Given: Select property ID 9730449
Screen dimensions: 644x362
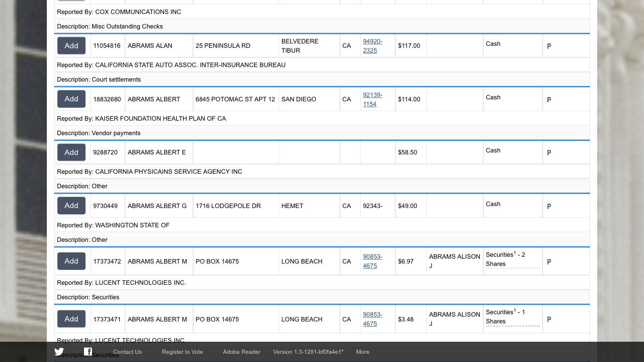Looking at the screenshot, I should click(x=105, y=206).
